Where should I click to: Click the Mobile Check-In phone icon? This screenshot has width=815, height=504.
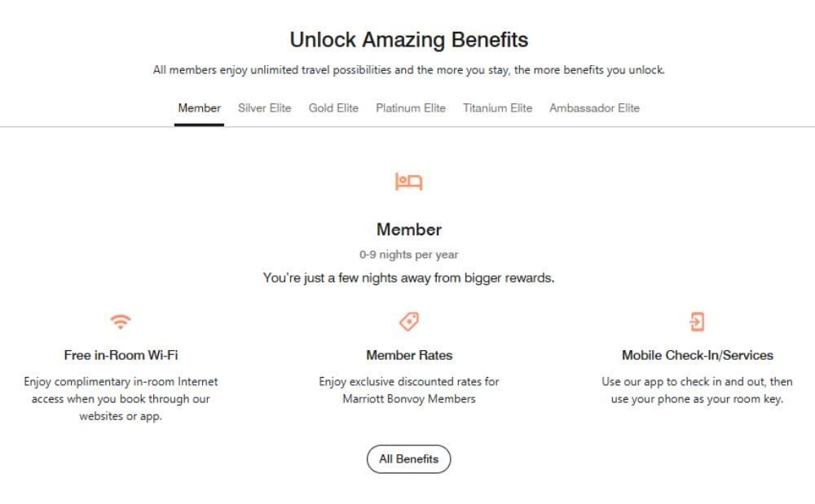coord(697,321)
